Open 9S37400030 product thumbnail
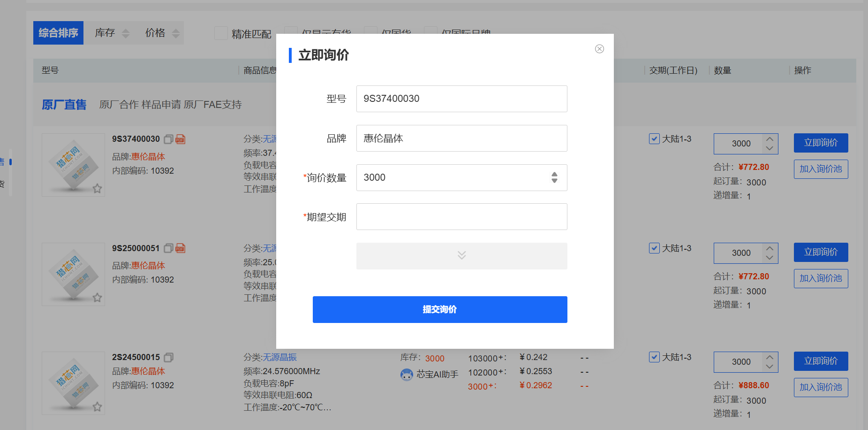The height and width of the screenshot is (430, 868). click(x=73, y=165)
